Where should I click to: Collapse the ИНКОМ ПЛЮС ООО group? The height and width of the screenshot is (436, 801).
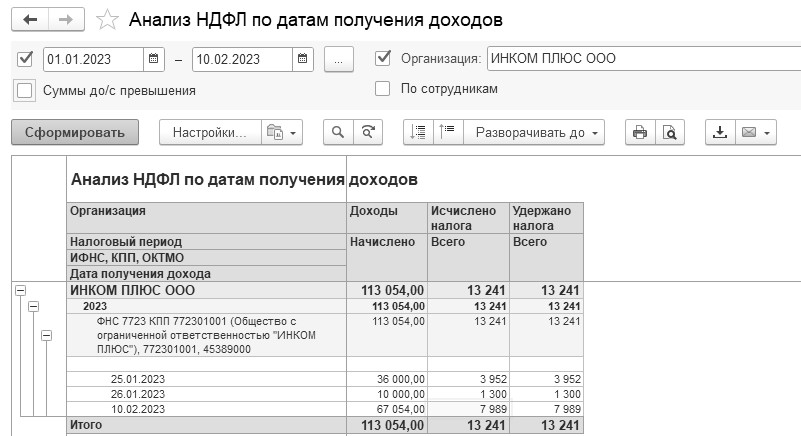(20, 290)
